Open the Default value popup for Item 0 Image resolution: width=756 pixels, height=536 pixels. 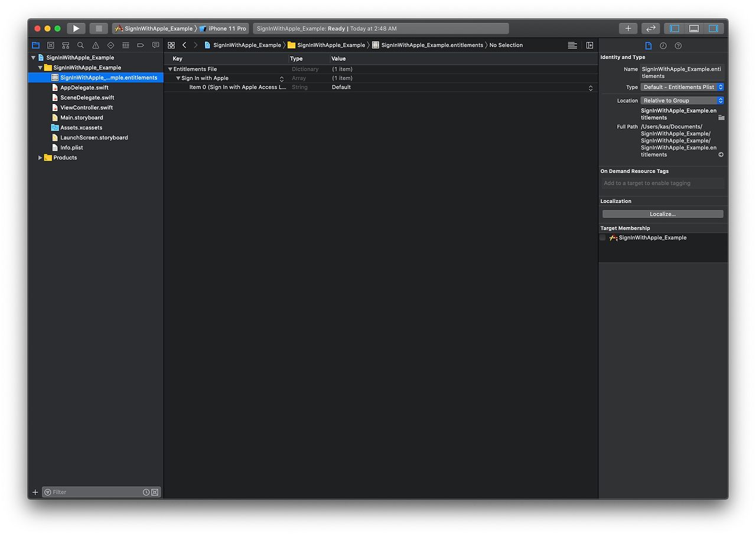pos(591,87)
